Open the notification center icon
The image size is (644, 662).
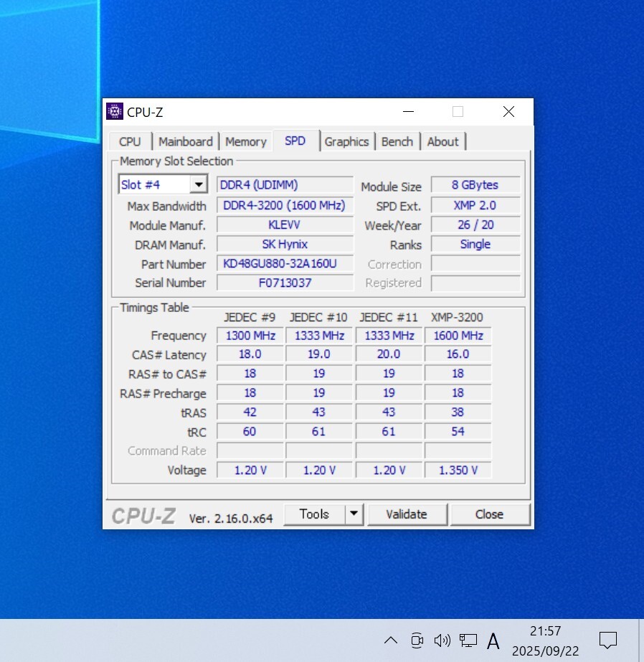608,640
